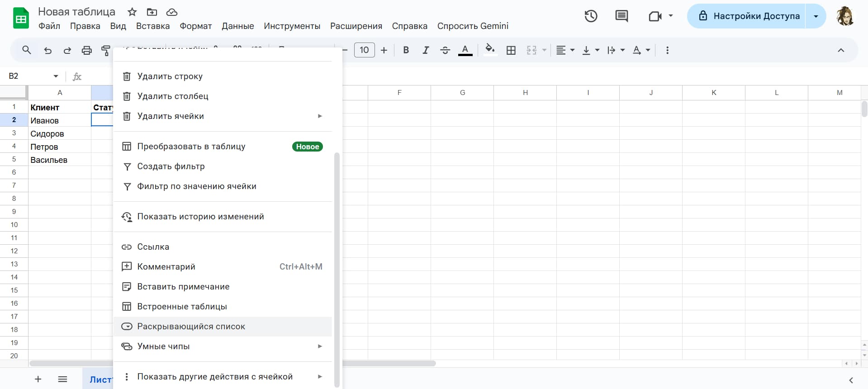Viewport: 868px width, 389px height.
Task: Select the paint format roller icon
Action: (106, 50)
